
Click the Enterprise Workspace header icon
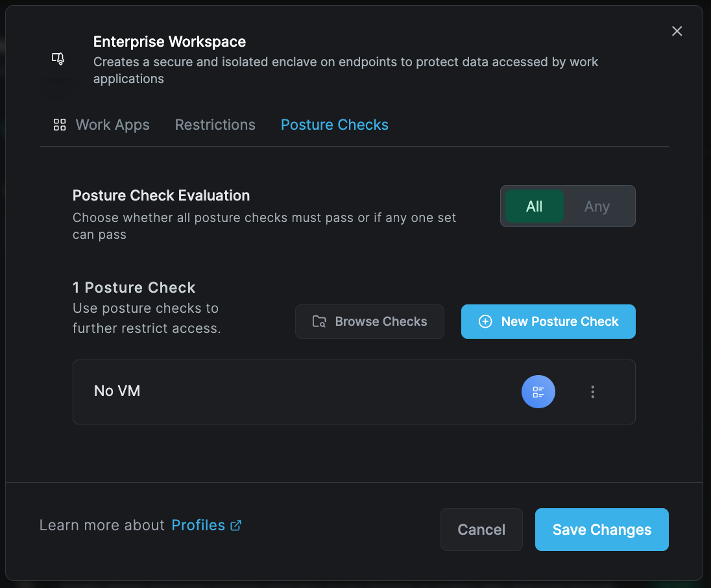pos(58,59)
